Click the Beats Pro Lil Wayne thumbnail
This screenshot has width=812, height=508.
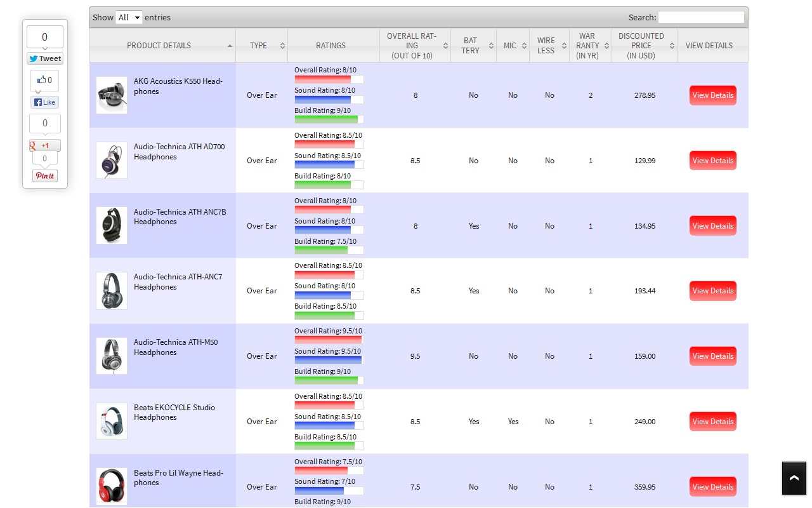(x=112, y=486)
